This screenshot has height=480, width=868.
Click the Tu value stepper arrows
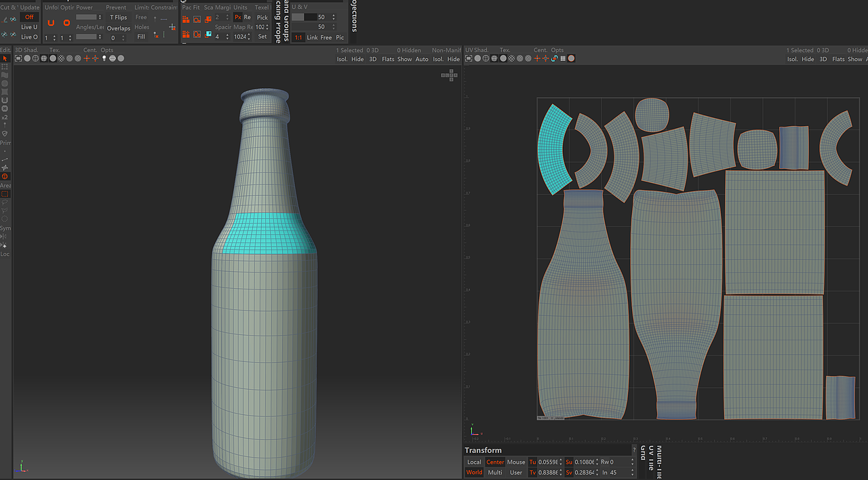pos(562,462)
